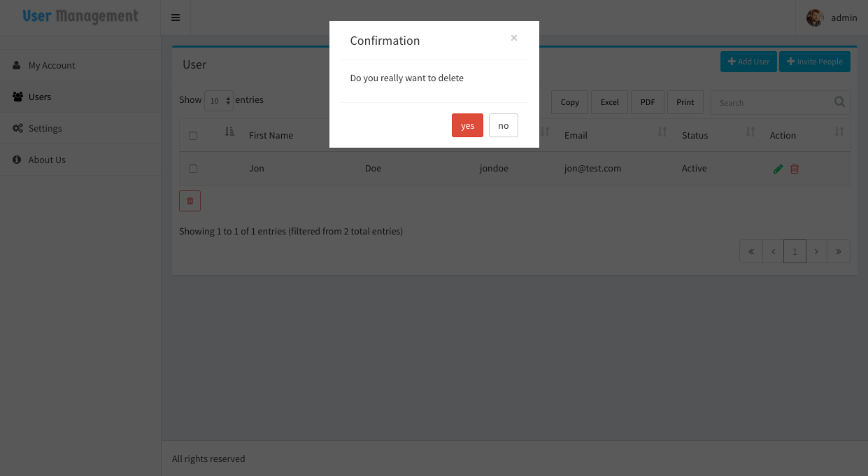This screenshot has width=868, height=476.
Task: Toggle the select-all header checkbox
Action: point(193,136)
